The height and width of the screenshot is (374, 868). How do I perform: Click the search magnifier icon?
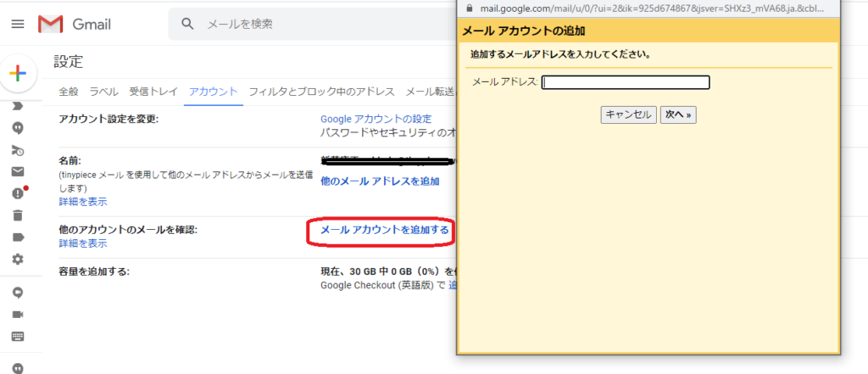point(189,25)
